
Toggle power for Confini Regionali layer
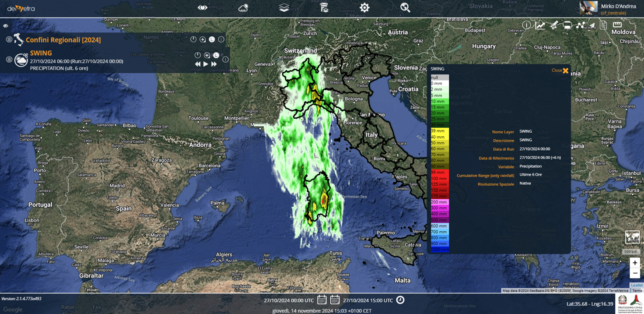click(x=193, y=39)
